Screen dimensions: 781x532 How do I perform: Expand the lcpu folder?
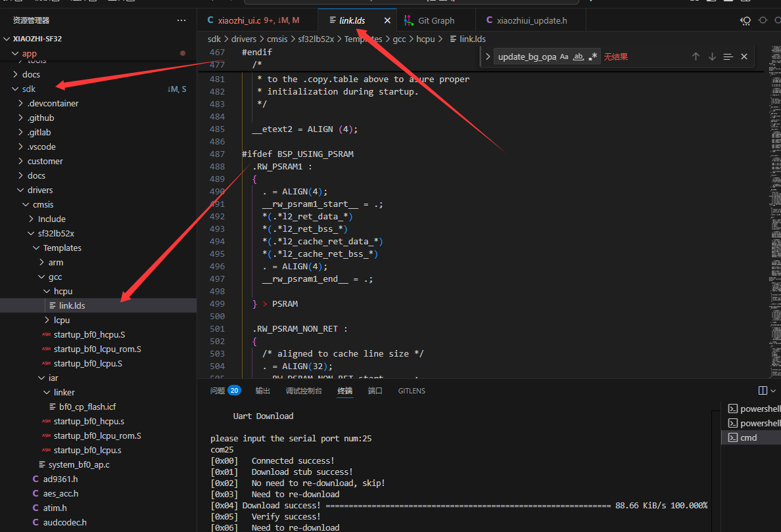[x=47, y=319]
